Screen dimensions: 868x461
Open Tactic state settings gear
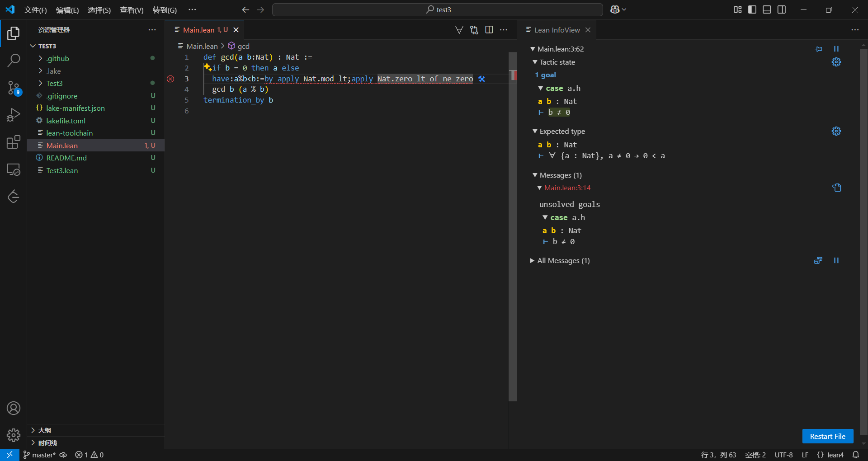[836, 62]
